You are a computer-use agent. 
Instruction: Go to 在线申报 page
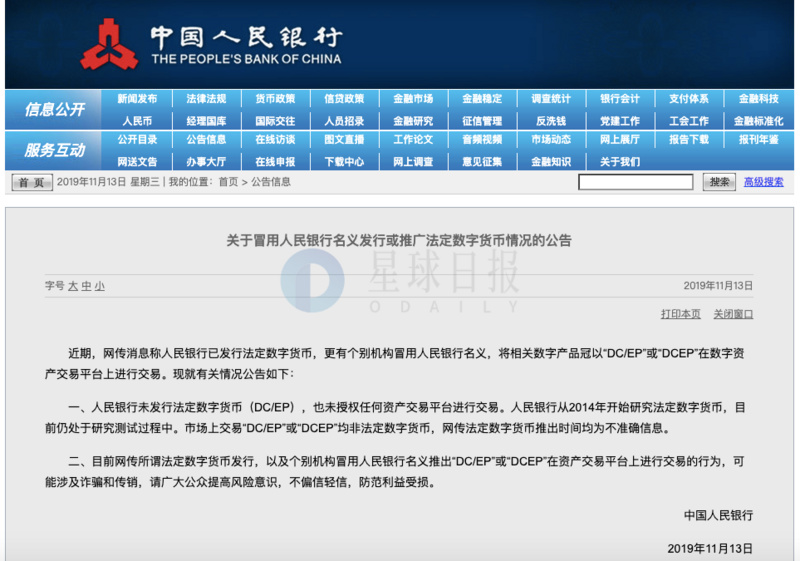[275, 162]
